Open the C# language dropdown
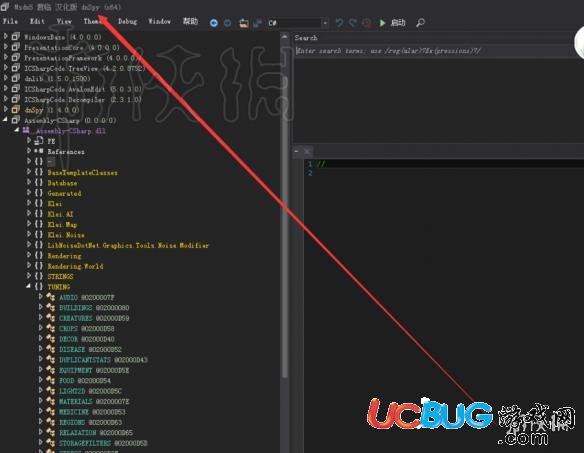The height and width of the screenshot is (453, 584). point(298,23)
